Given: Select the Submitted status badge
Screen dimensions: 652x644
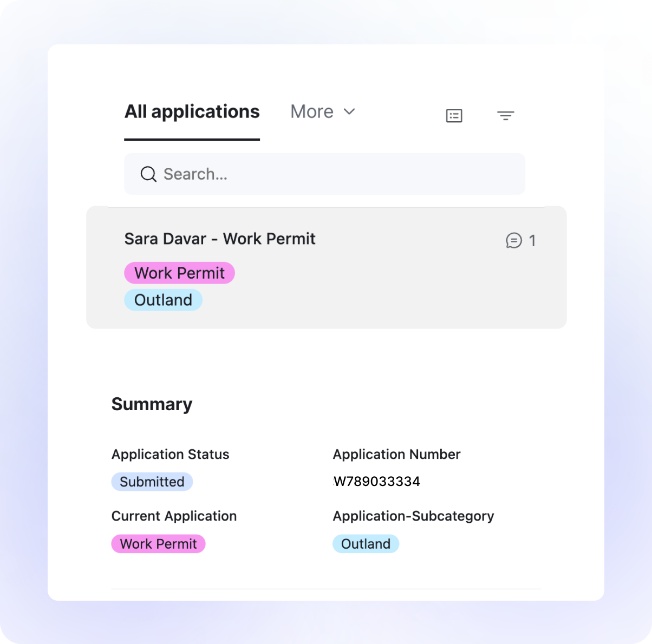Looking at the screenshot, I should click(x=152, y=482).
